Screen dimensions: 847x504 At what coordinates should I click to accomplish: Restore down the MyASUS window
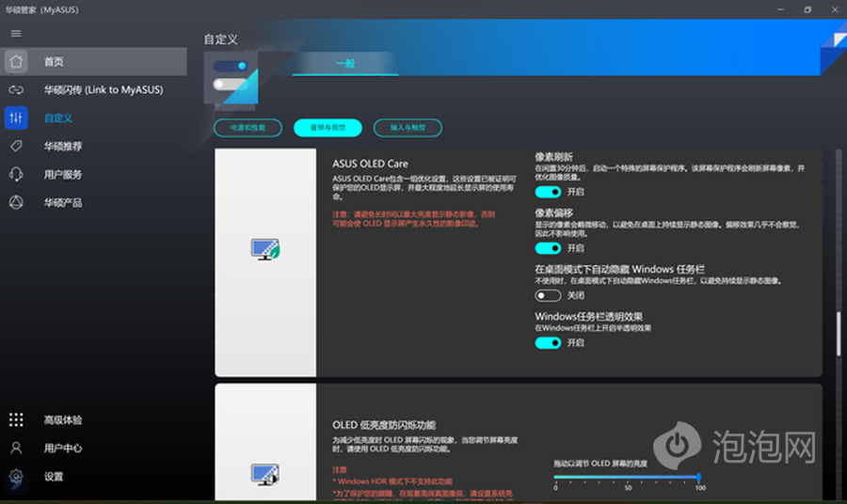pos(807,9)
